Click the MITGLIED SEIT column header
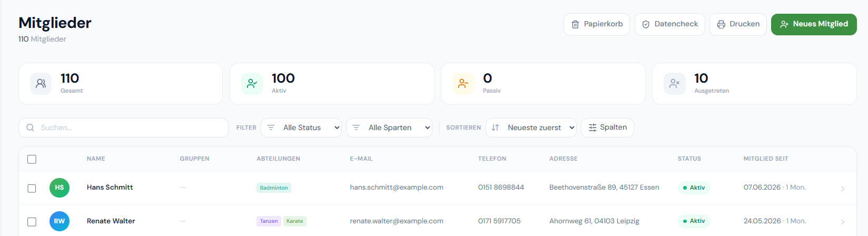The image size is (868, 236). tap(766, 159)
